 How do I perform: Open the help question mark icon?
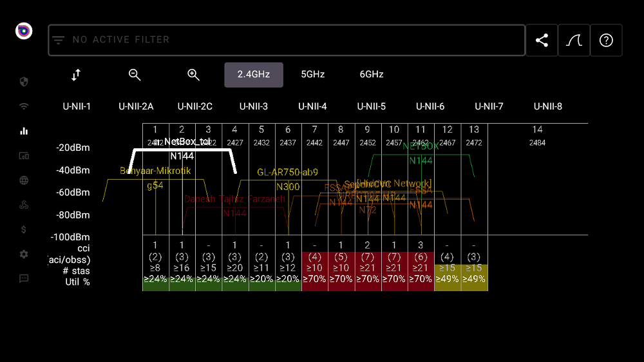pos(606,41)
